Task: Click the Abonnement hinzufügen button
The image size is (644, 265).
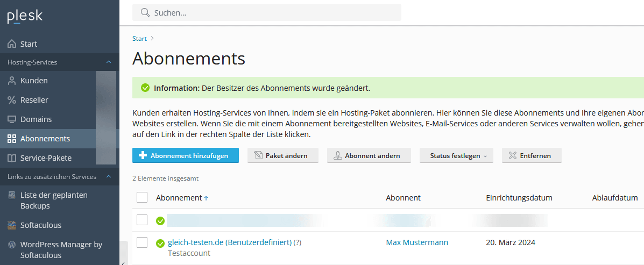Action: click(x=185, y=156)
